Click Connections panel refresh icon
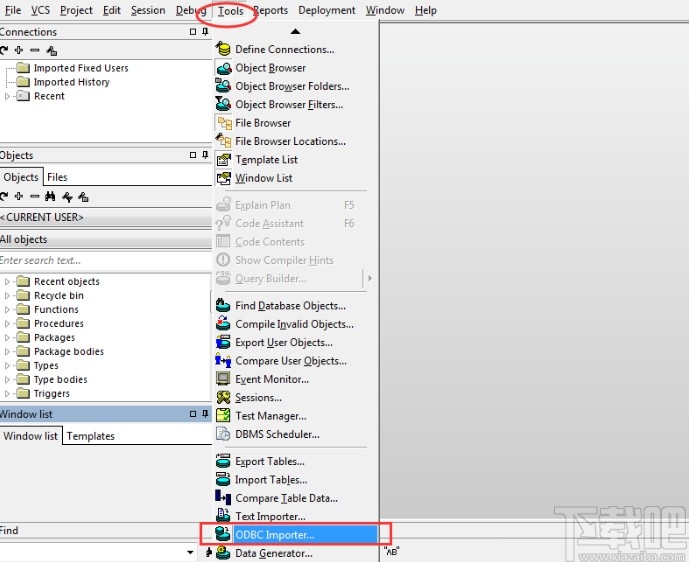Viewport: 689px width, 562px height. click(4, 51)
